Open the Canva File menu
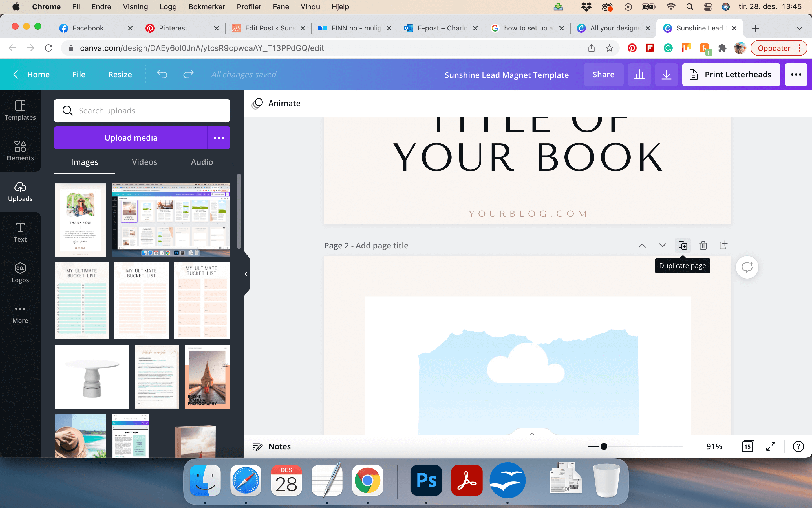 (x=79, y=75)
